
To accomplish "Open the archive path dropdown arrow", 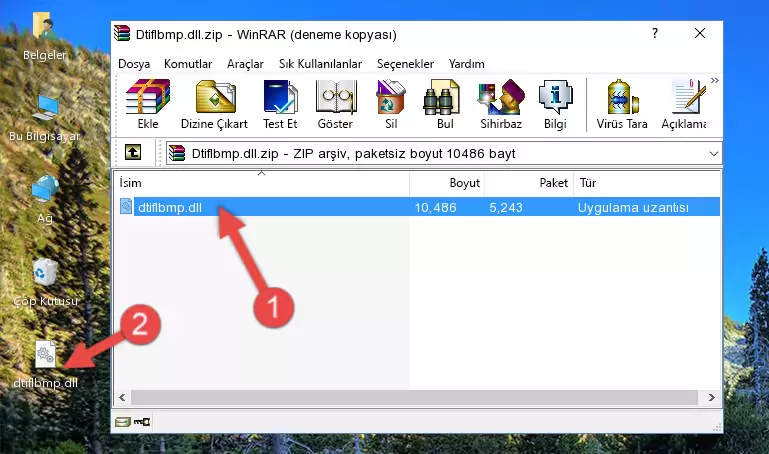I will pyautogui.click(x=714, y=153).
